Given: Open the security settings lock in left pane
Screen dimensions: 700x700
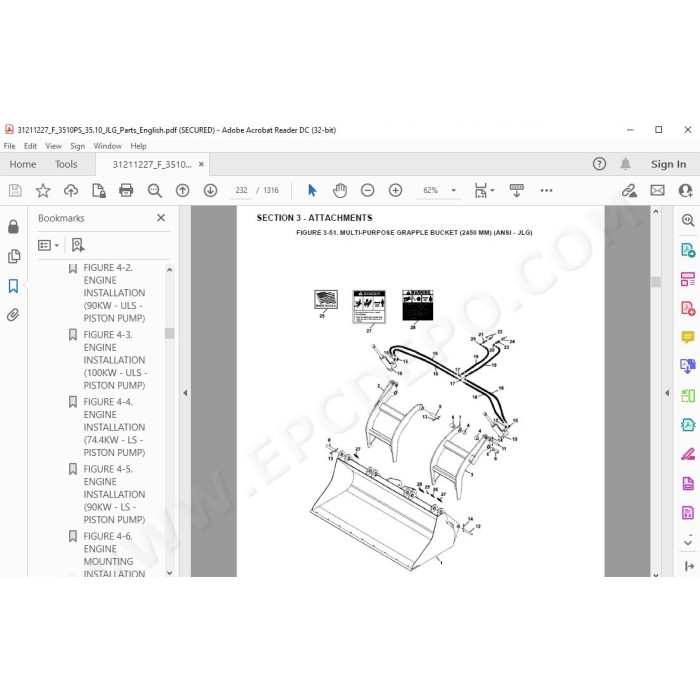Looking at the screenshot, I should point(13,226).
